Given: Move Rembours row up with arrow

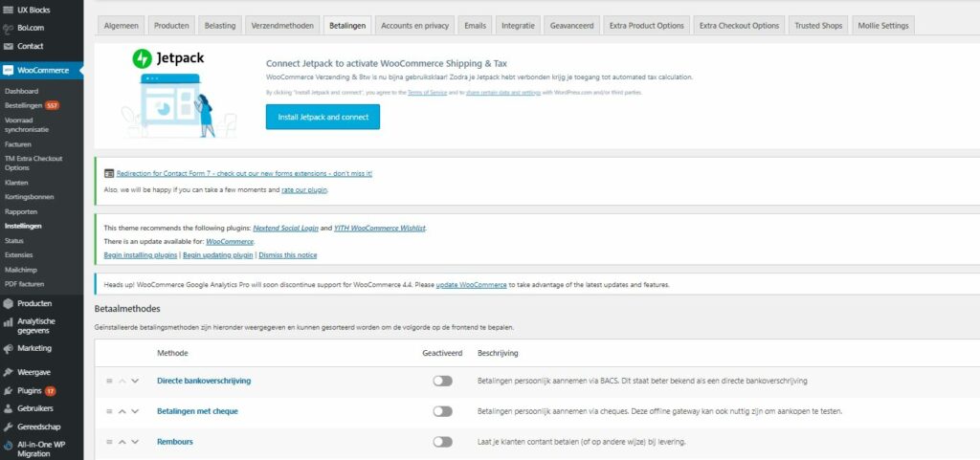Looking at the screenshot, I should point(122,442).
